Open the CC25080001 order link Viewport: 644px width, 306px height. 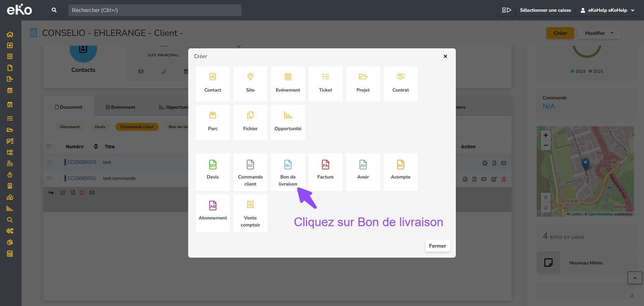pos(82,178)
